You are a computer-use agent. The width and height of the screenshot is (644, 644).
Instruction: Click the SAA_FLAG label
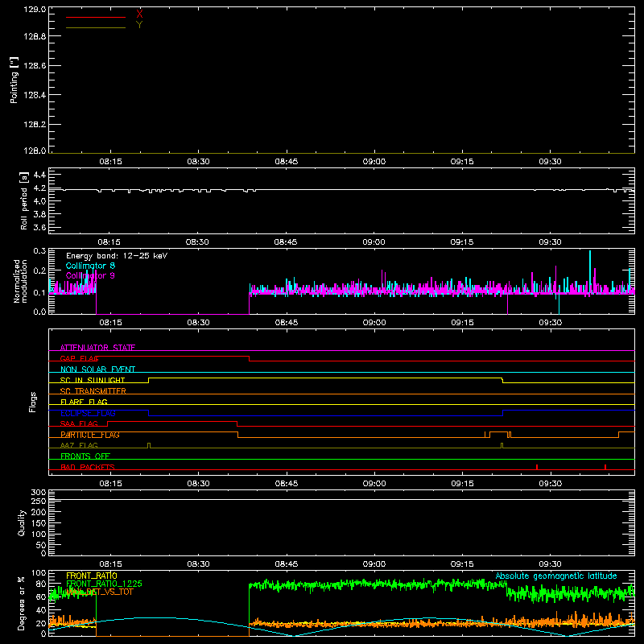click(79, 424)
